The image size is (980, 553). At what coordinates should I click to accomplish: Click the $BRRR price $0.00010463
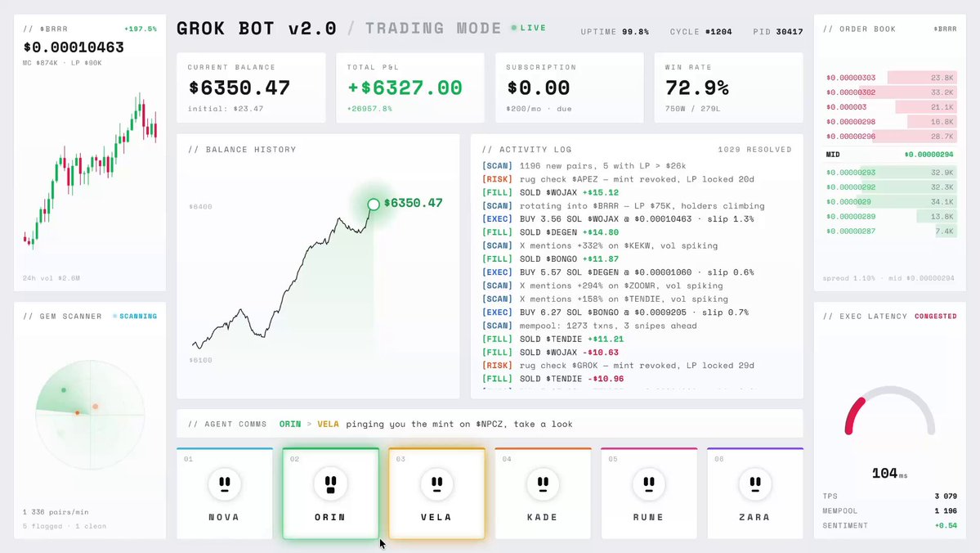pyautogui.click(x=74, y=47)
